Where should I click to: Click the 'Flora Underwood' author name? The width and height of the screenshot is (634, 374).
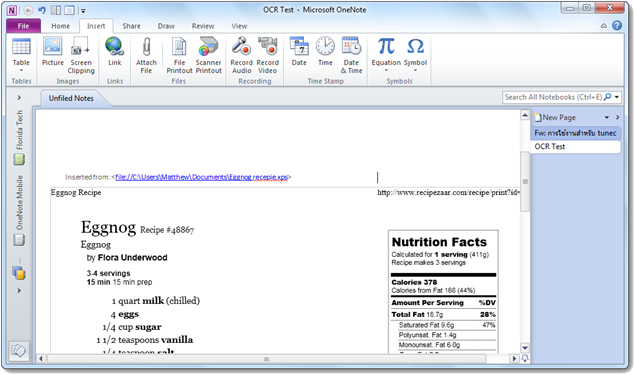click(x=133, y=258)
